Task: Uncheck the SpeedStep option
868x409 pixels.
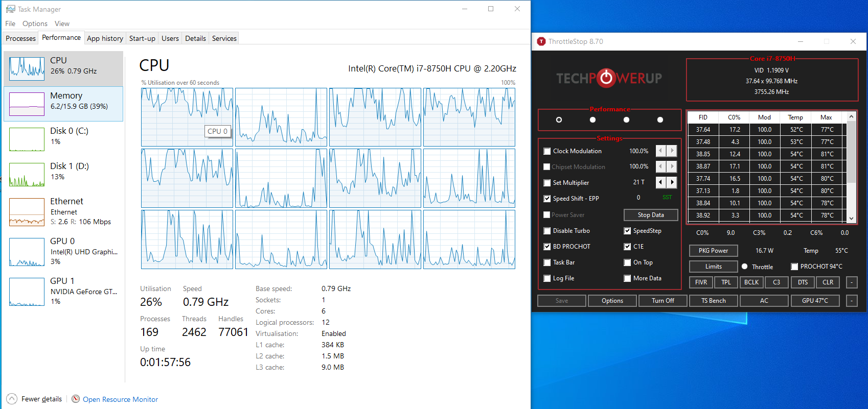Action: coord(627,231)
